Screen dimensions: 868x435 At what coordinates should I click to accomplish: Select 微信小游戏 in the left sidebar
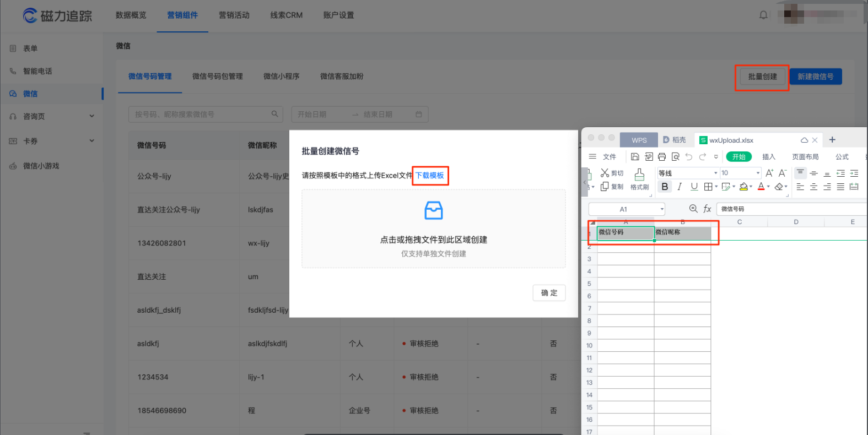coord(41,166)
